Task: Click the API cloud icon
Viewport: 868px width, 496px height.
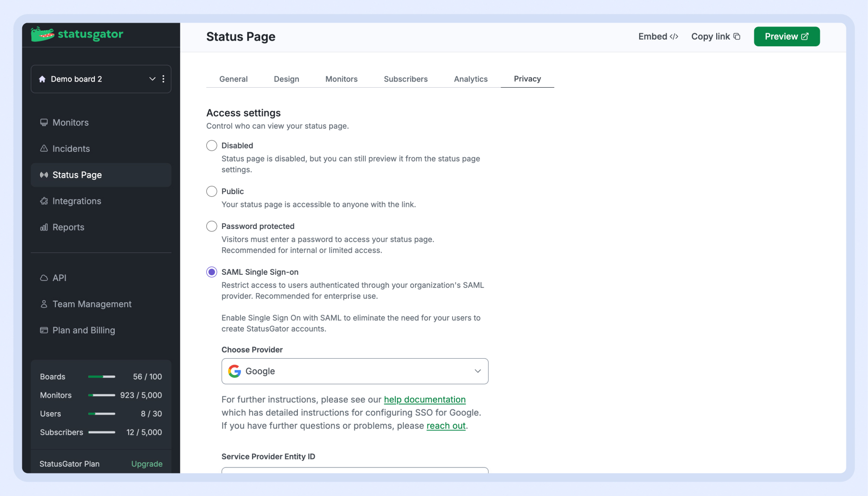Action: point(44,278)
